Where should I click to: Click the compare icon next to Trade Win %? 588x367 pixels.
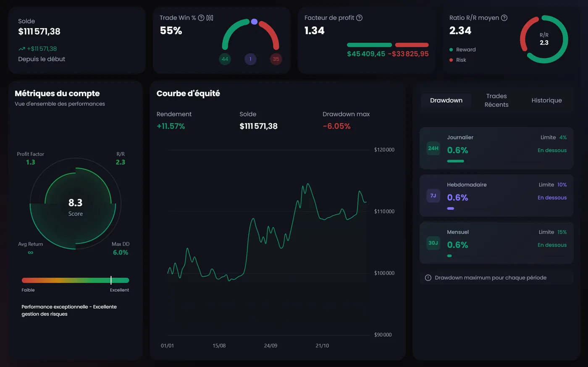point(210,18)
